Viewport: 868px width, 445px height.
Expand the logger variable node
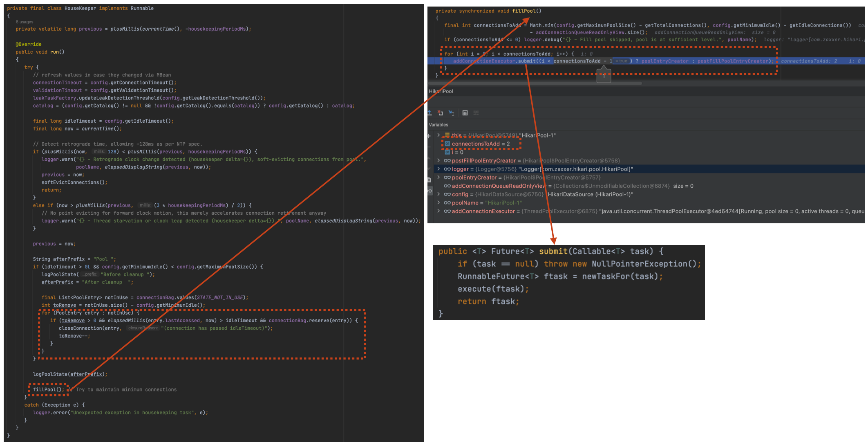[438, 169]
